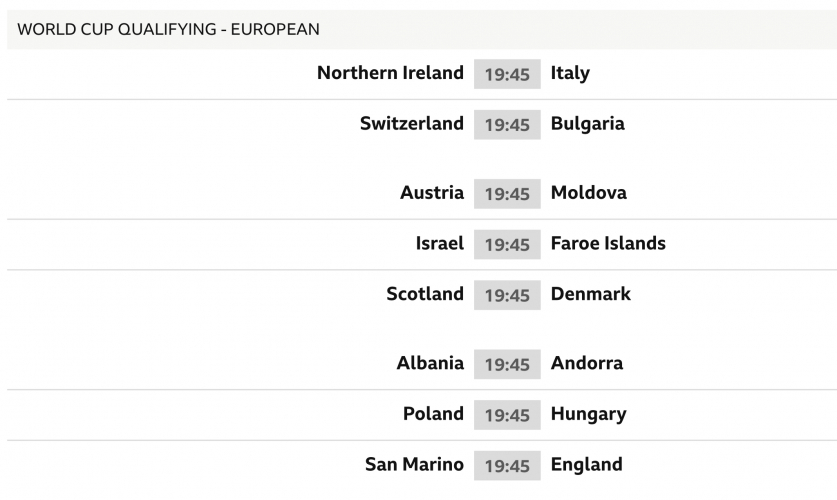Open the Scotland v Denmark 19:45 time box

[507, 295]
